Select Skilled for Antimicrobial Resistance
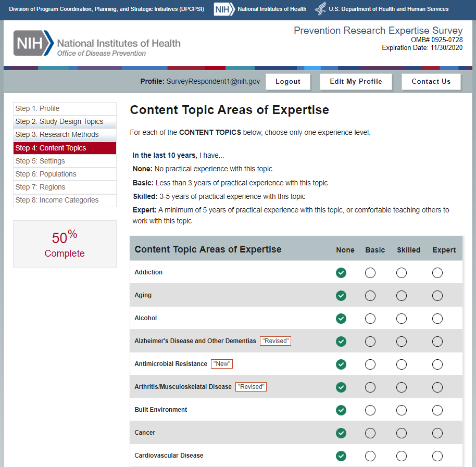The width and height of the screenshot is (476, 467). (402, 364)
